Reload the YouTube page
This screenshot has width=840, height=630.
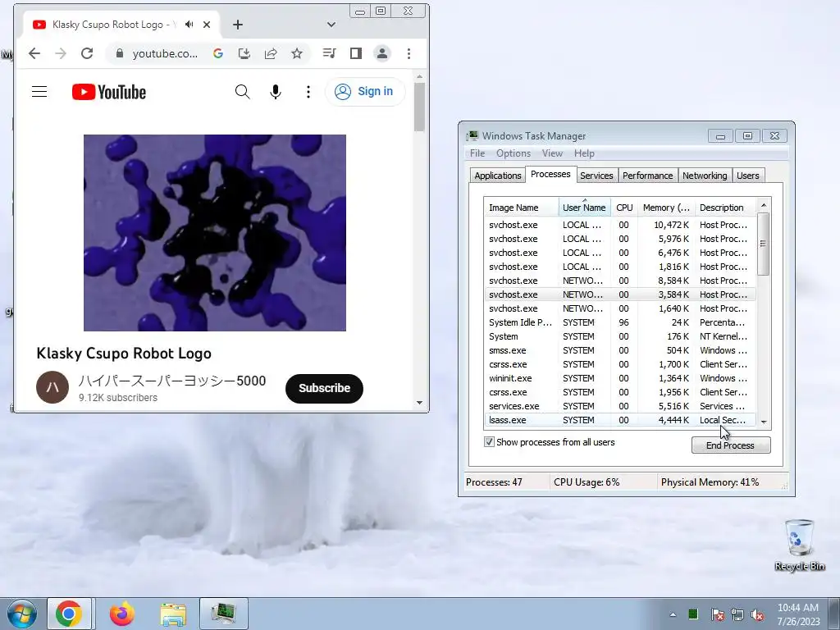tap(87, 53)
